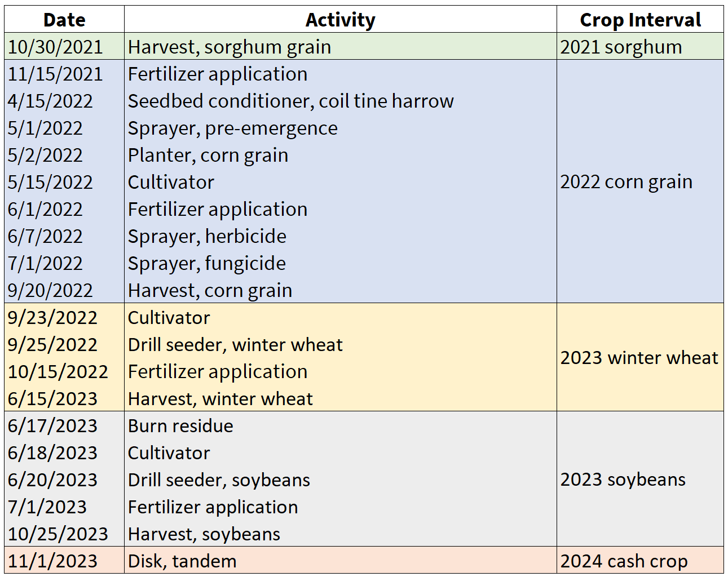Click Seedbed conditioner, coil tine harrow

click(x=290, y=101)
